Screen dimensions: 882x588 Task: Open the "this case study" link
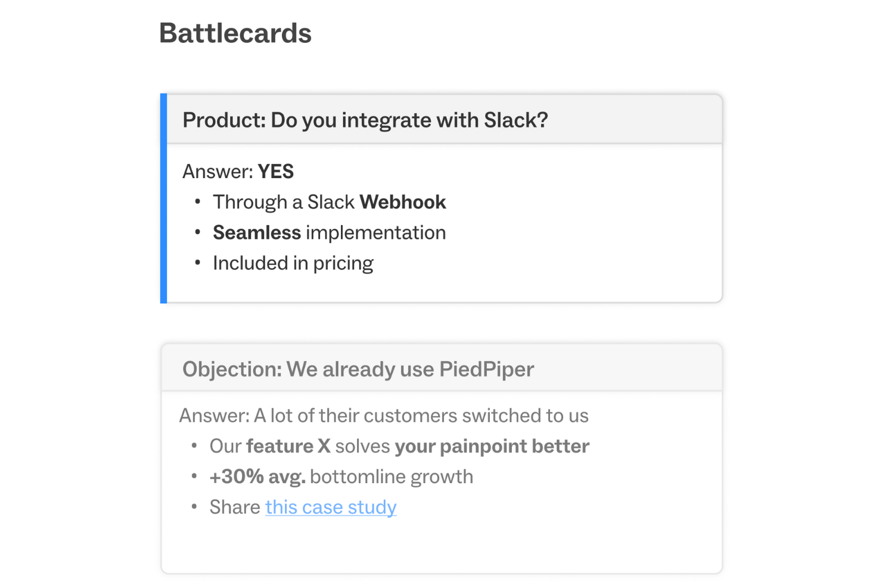(331, 507)
